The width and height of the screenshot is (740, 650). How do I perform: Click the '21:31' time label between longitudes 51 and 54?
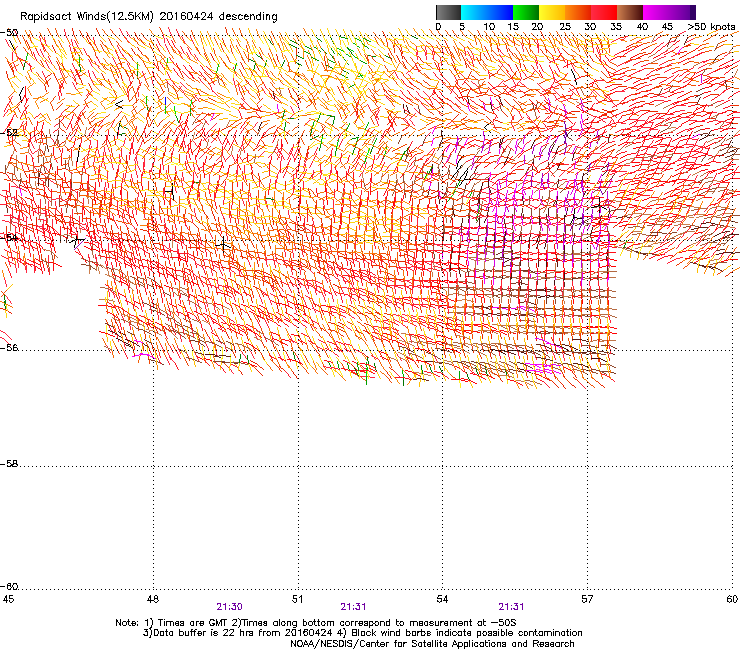click(353, 607)
